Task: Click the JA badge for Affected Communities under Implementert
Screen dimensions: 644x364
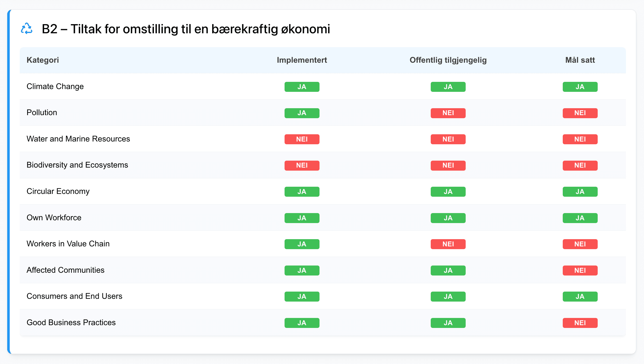Action: coord(302,270)
